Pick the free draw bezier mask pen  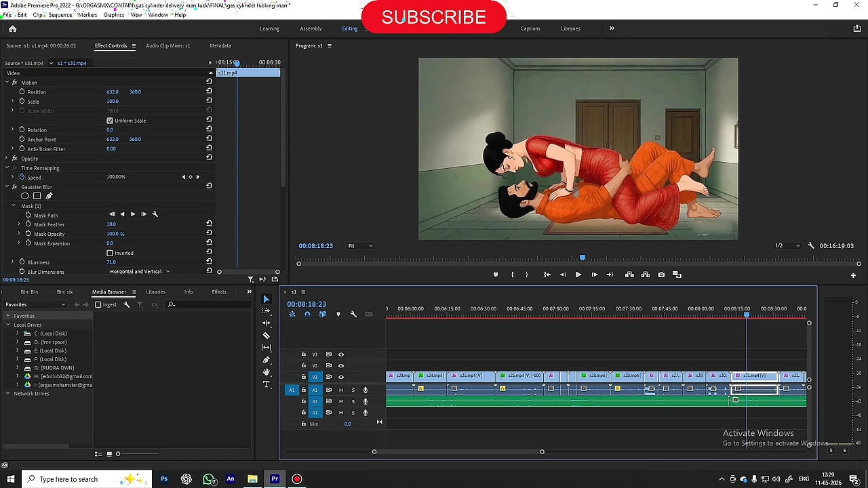(49, 196)
